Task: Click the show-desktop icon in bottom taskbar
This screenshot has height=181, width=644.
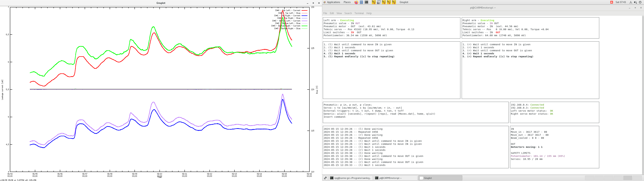Action: coord(325,178)
